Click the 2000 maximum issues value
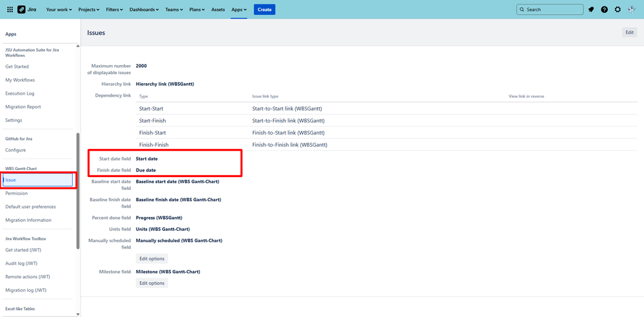The image size is (644, 317). tap(141, 66)
